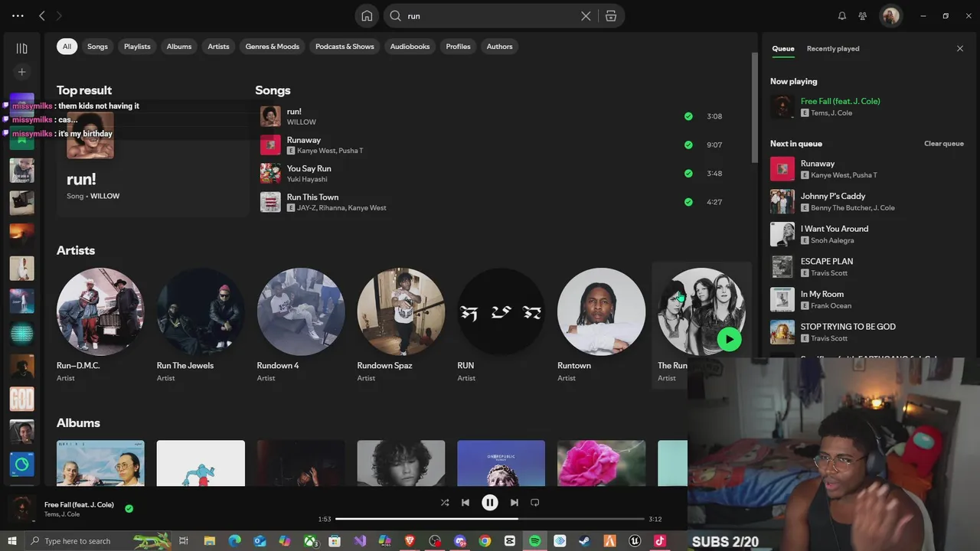Image resolution: width=980 pixels, height=551 pixels.
Task: Select the All filter chip
Action: (x=67, y=47)
